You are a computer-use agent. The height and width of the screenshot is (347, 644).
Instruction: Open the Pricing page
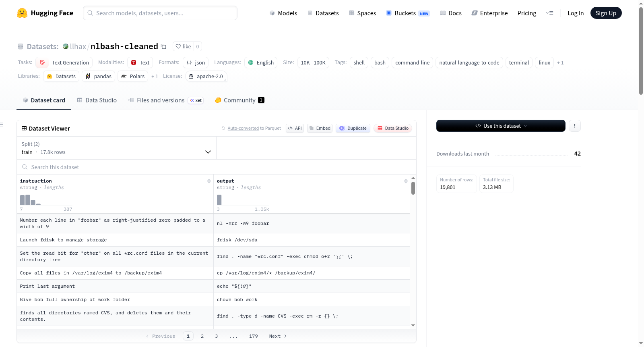(x=527, y=13)
